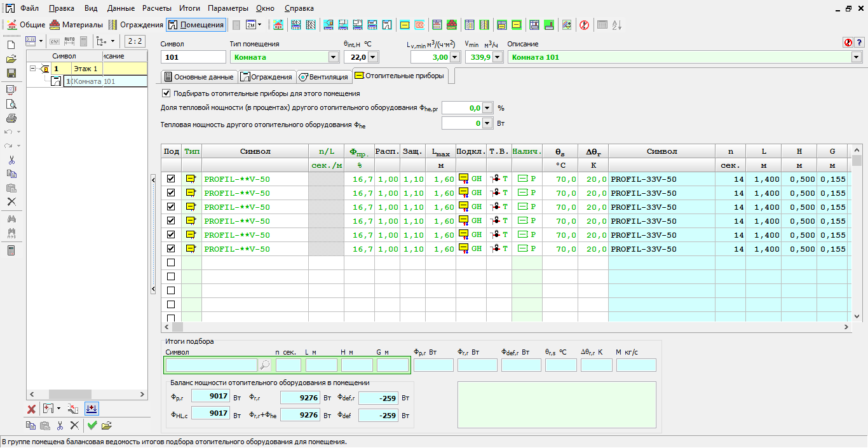Switch to the Вентиляция tab
Viewport: 868px width, 448px height.
tap(323, 77)
